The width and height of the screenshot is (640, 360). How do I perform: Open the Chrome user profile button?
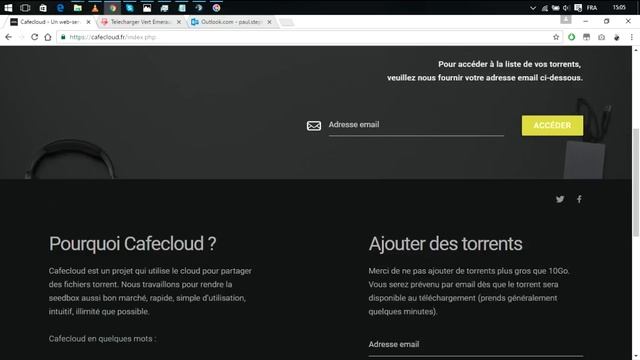[x=566, y=19]
